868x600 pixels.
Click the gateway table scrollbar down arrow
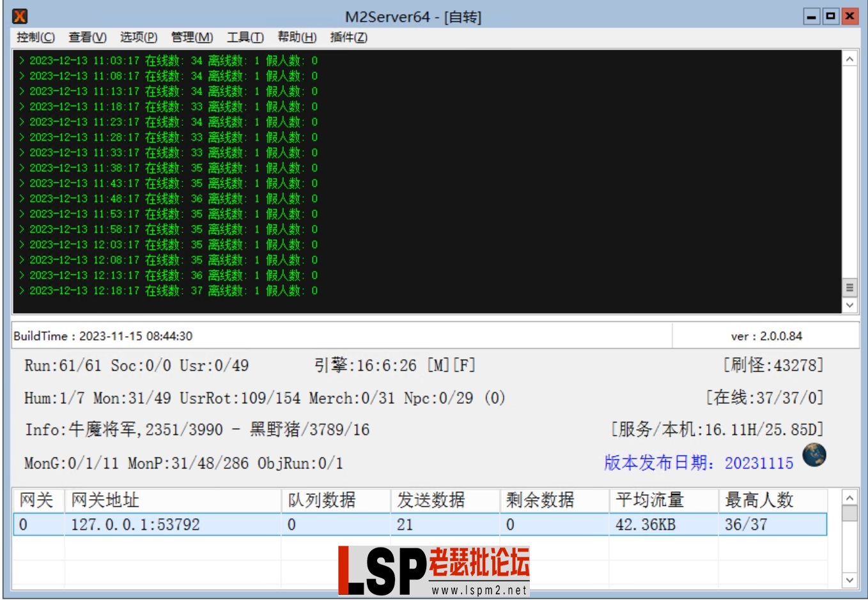click(x=849, y=580)
